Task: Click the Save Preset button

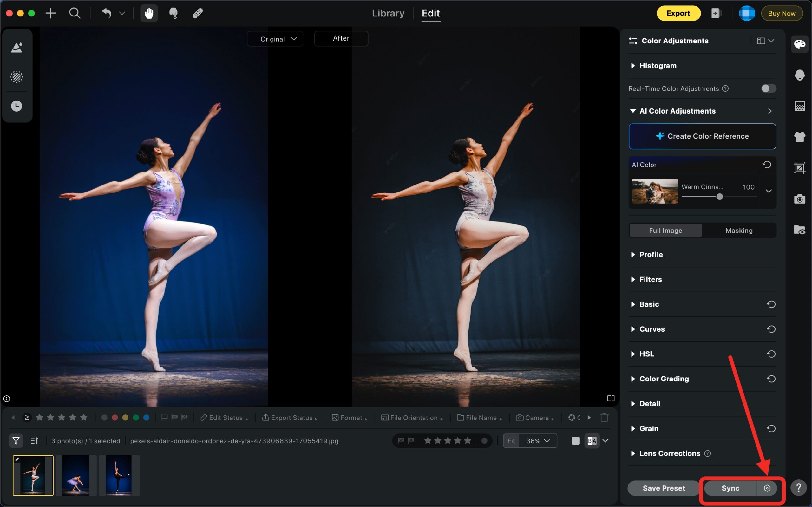Action: point(664,488)
